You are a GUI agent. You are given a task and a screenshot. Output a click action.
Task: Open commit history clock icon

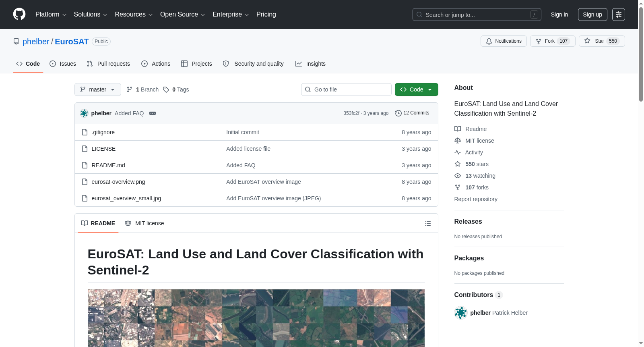(398, 113)
